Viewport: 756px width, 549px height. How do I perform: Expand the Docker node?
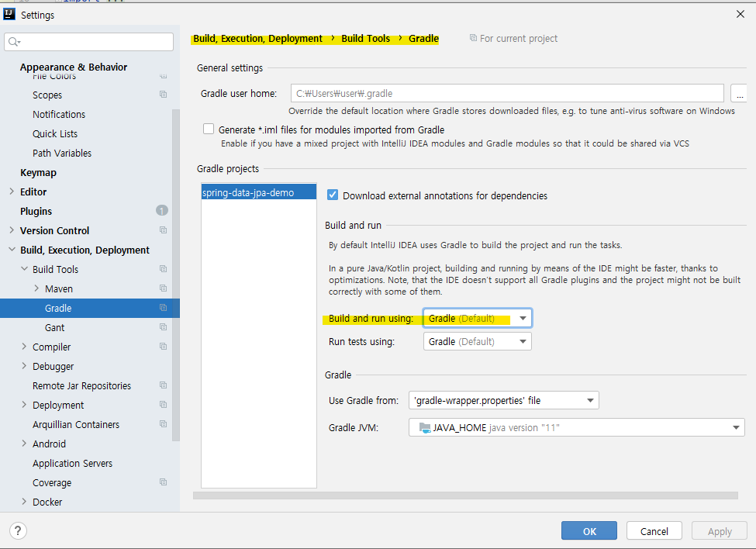(x=24, y=502)
